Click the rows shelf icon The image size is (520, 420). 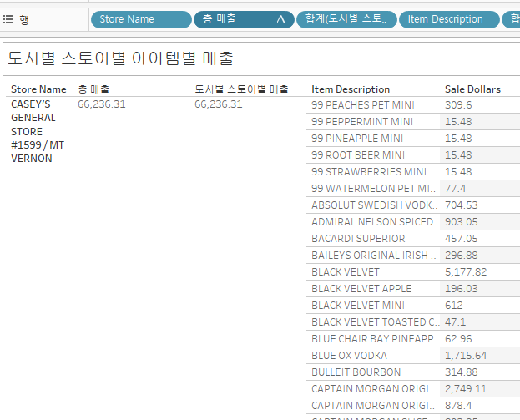[x=8, y=19]
